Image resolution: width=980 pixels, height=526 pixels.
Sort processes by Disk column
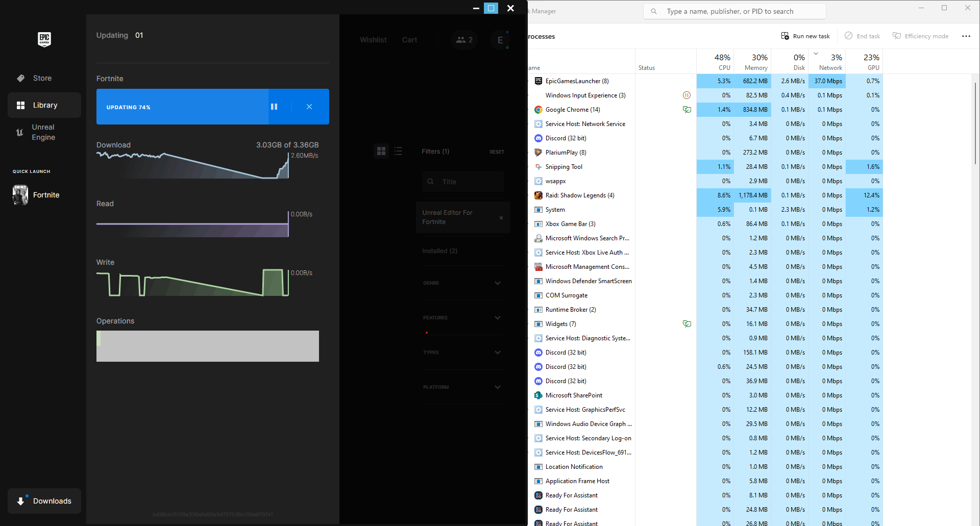[790, 62]
